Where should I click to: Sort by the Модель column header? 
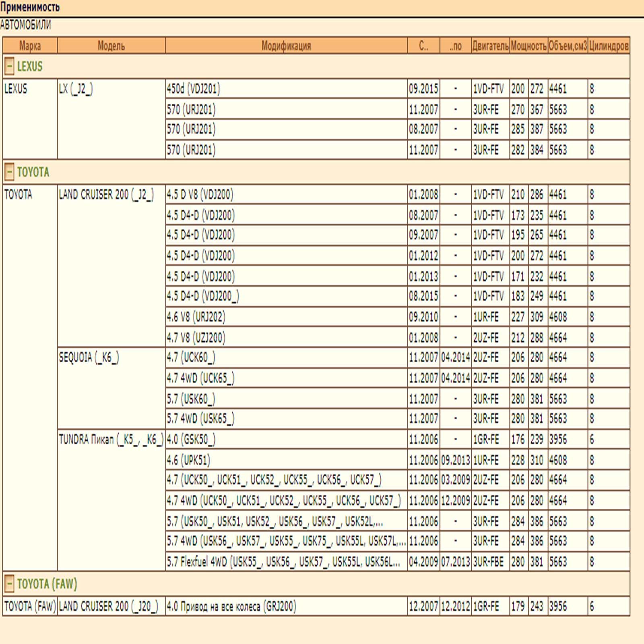(x=111, y=45)
